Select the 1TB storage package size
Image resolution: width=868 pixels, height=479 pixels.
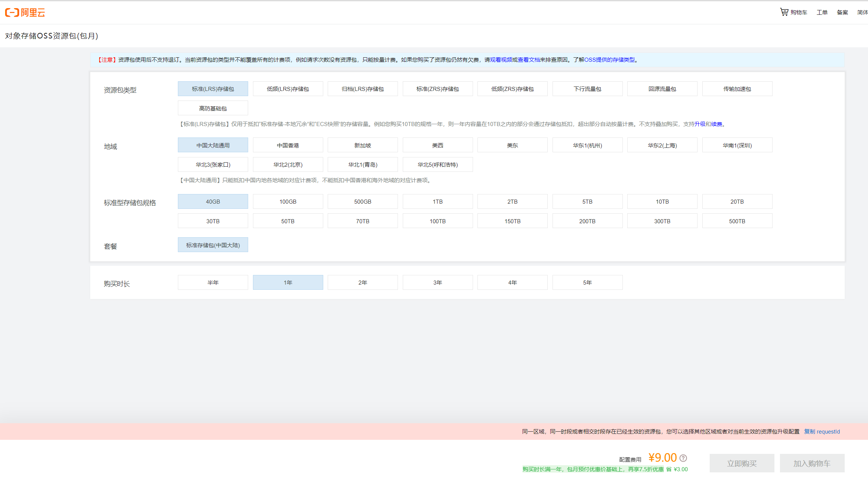pos(438,202)
